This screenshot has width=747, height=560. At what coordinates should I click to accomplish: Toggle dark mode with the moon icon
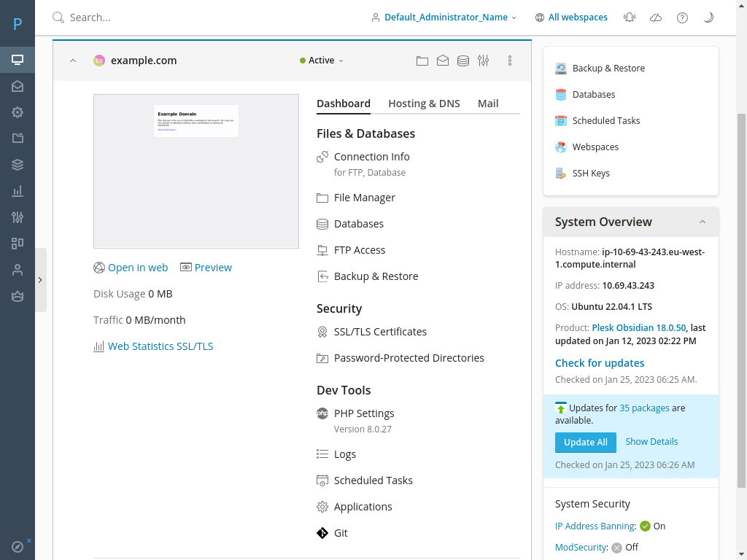(x=708, y=17)
